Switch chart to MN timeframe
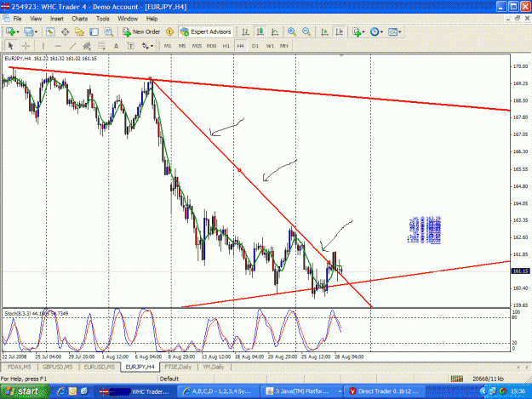The width and height of the screenshot is (532, 399). [x=284, y=46]
